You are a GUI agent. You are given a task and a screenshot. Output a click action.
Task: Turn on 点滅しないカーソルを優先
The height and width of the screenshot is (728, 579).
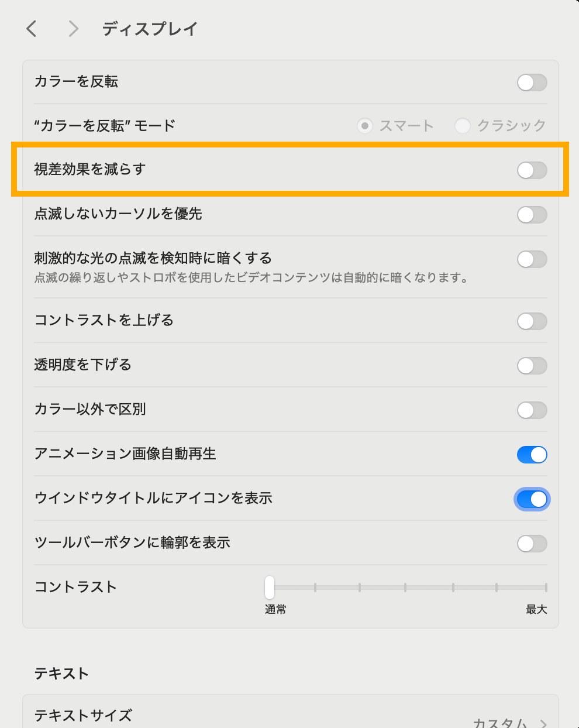pos(532,215)
